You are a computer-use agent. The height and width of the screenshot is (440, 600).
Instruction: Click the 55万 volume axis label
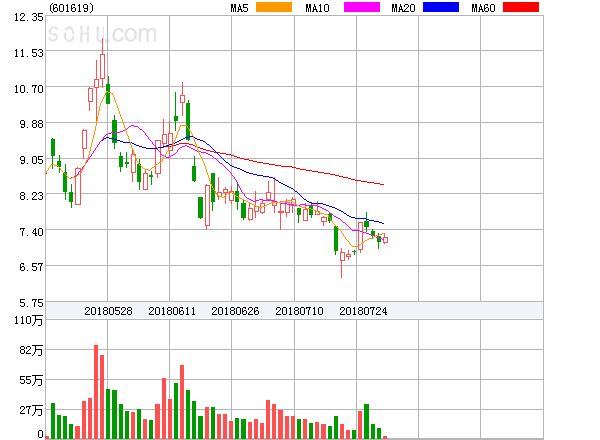[31, 380]
